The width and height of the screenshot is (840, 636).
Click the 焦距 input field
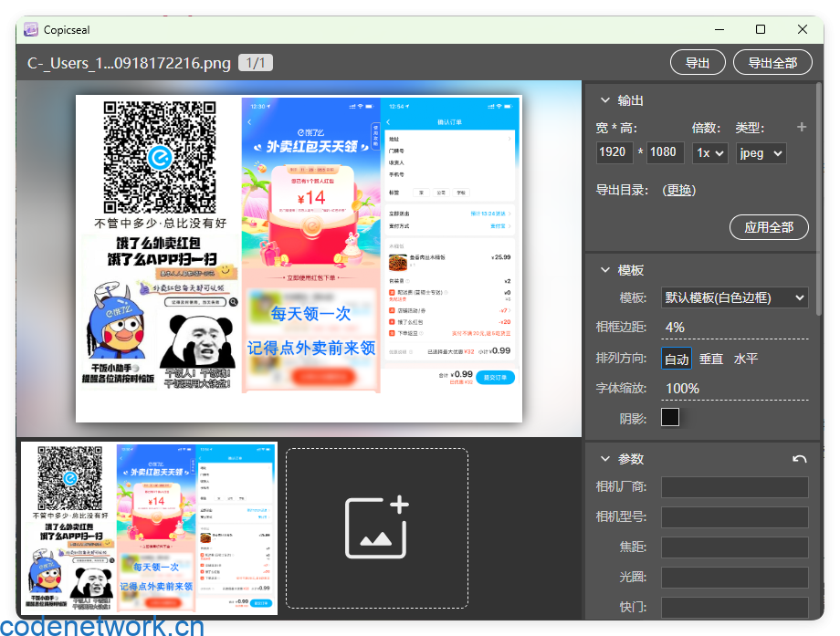pos(734,547)
